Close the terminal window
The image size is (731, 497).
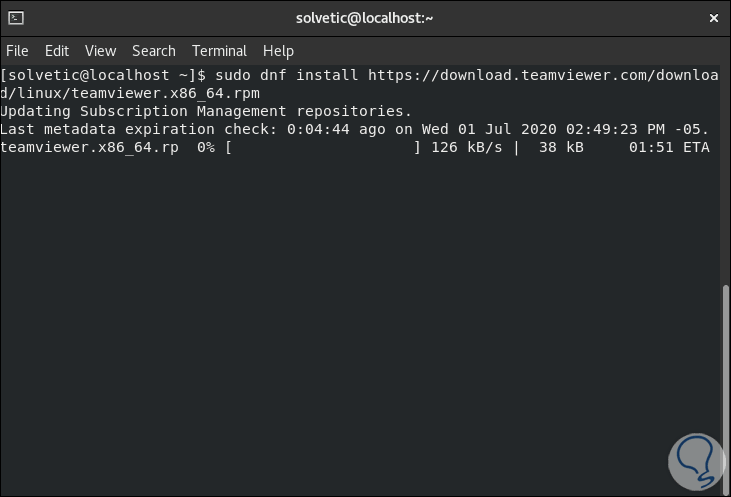pyautogui.click(x=712, y=18)
